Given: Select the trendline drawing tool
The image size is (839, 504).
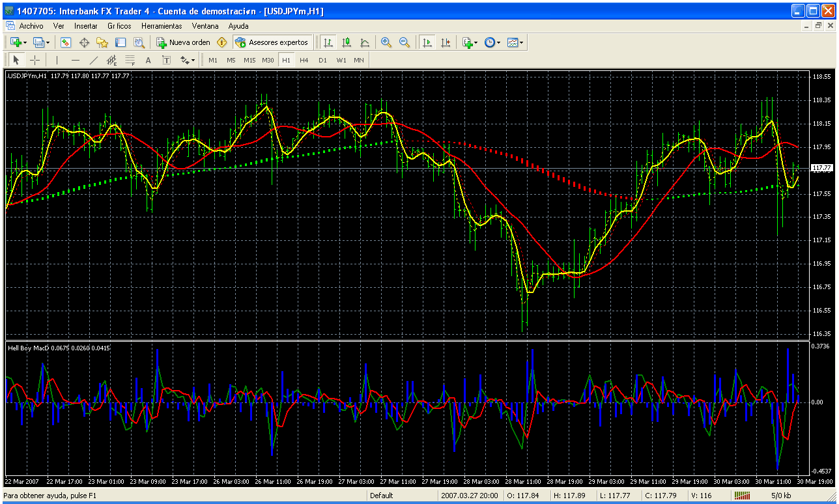Looking at the screenshot, I should pyautogui.click(x=93, y=60).
